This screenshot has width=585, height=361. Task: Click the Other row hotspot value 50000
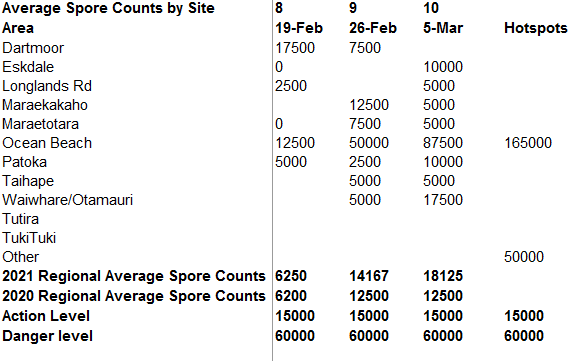coord(524,257)
